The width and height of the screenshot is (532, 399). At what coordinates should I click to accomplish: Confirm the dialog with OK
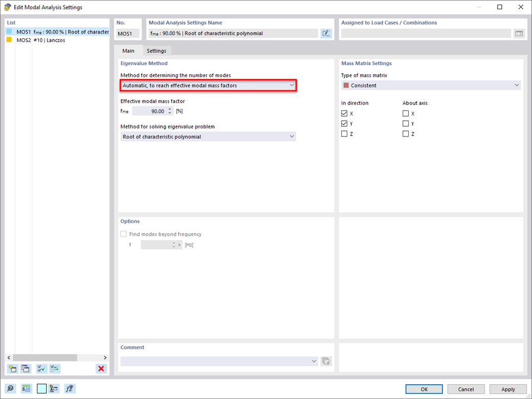pyautogui.click(x=424, y=389)
